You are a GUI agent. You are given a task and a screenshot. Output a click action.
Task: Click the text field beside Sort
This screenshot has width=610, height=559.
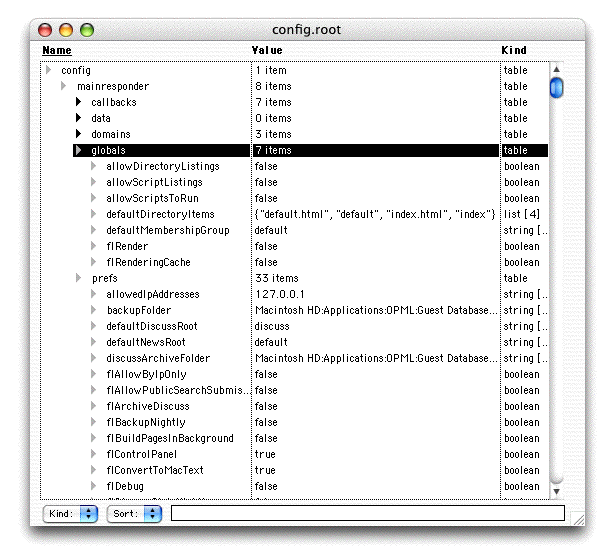point(367,513)
